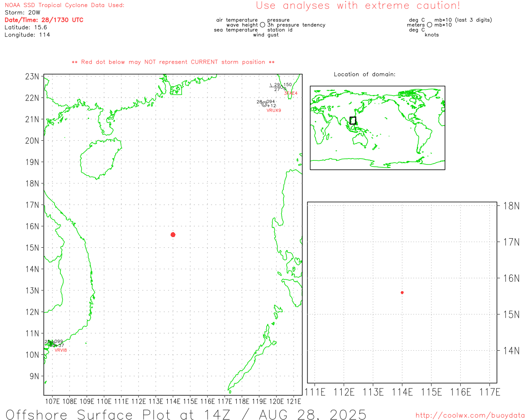Click the 'Location of domain:' caption
This screenshot has height=420, width=525.
[x=365, y=74]
